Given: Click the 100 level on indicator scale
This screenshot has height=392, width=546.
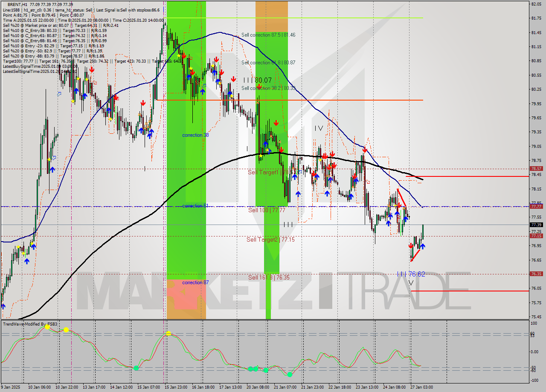Looking at the screenshot, I should 533,323.
